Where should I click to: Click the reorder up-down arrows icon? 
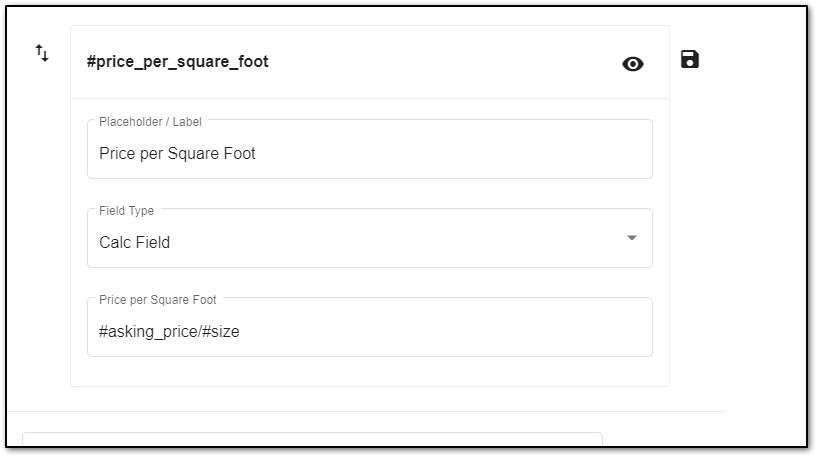click(x=42, y=53)
